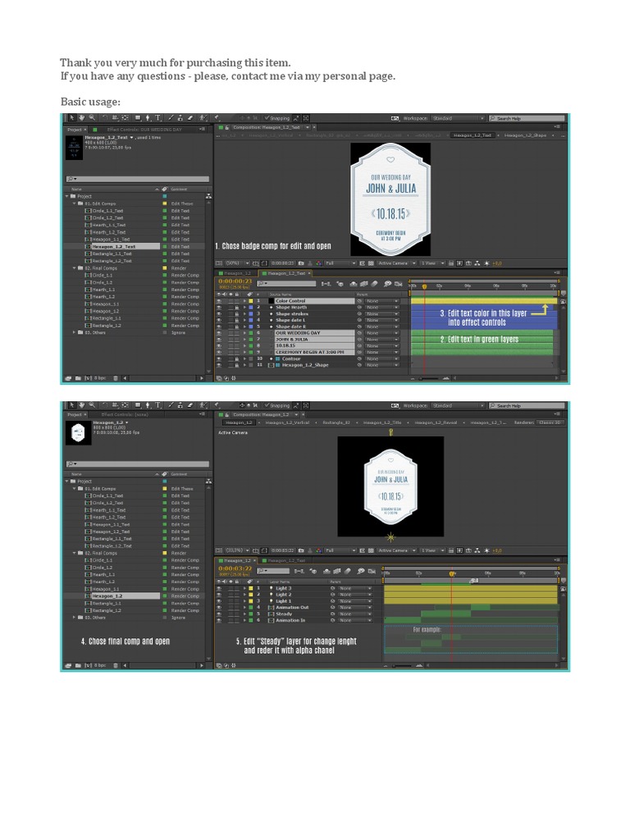Hide the Shape Hearth layer eye
This screenshot has height=840, width=630.
[x=218, y=308]
